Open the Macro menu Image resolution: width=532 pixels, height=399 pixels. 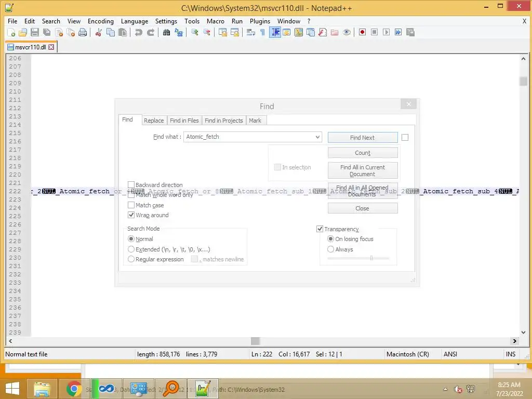coord(216,21)
